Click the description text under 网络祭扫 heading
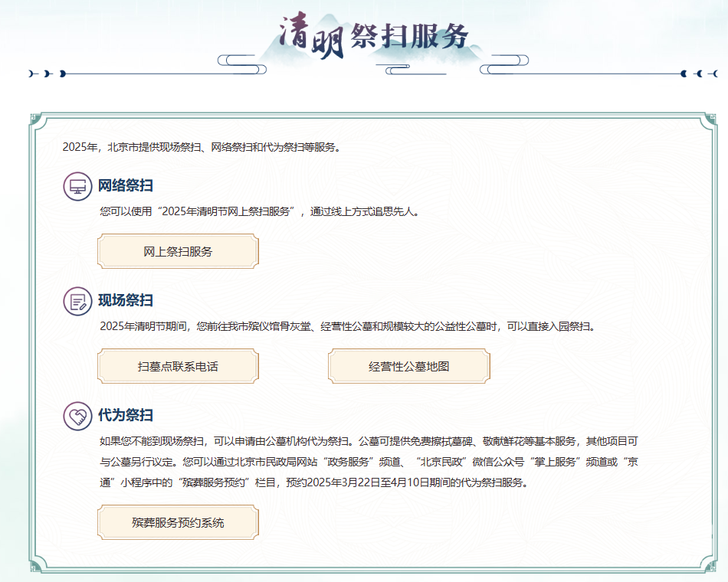The width and height of the screenshot is (728, 582). coord(260,211)
